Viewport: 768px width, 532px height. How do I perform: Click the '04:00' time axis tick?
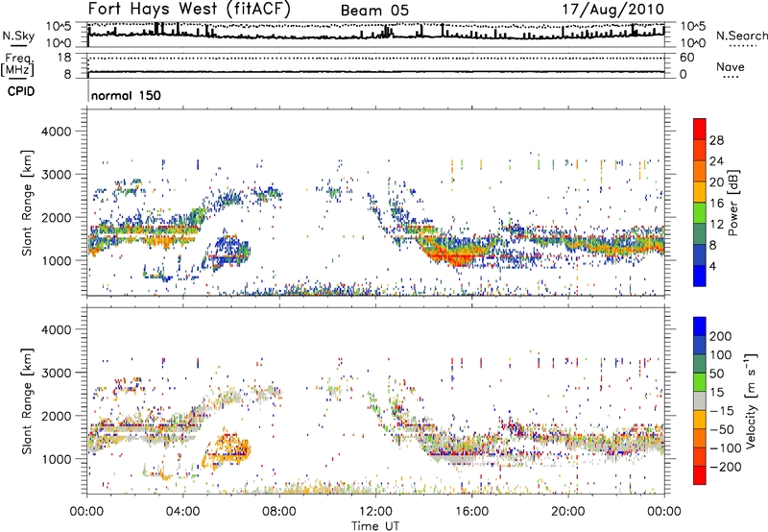point(182,512)
